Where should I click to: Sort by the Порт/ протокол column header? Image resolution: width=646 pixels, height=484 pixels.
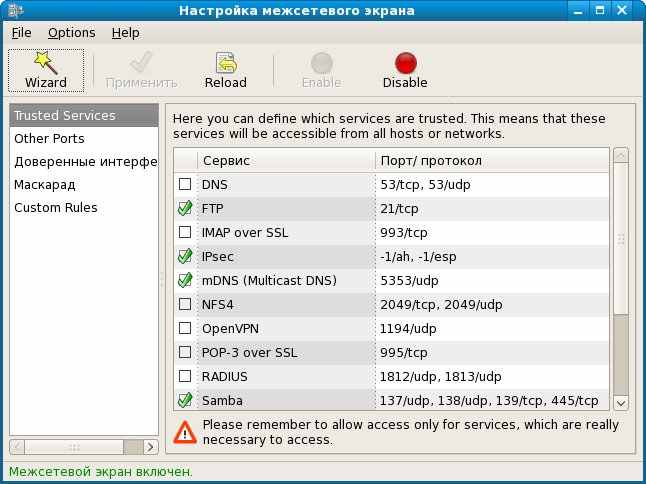[x=492, y=160]
